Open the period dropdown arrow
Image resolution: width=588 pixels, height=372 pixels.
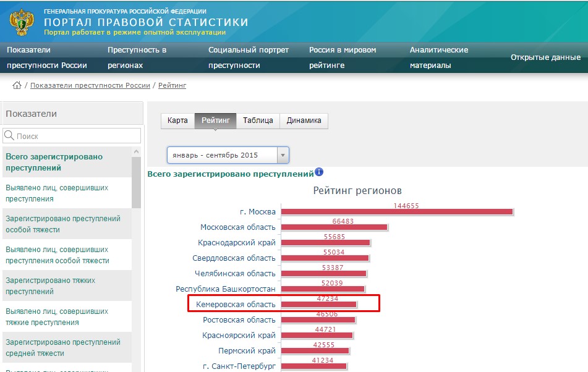point(283,155)
